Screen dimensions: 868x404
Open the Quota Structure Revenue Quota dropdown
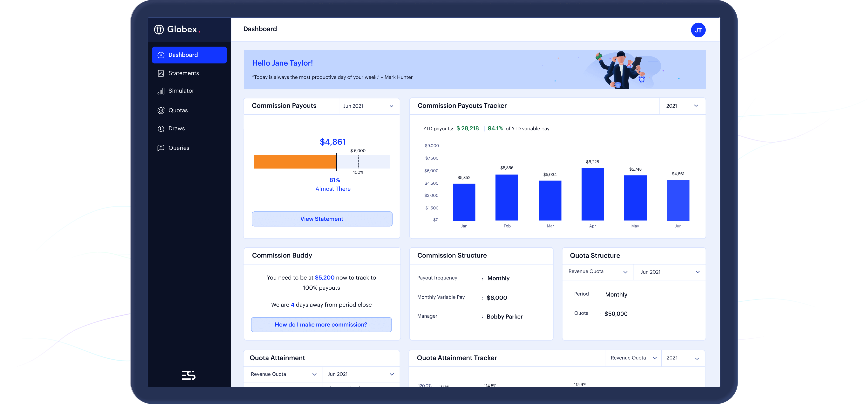tap(598, 272)
